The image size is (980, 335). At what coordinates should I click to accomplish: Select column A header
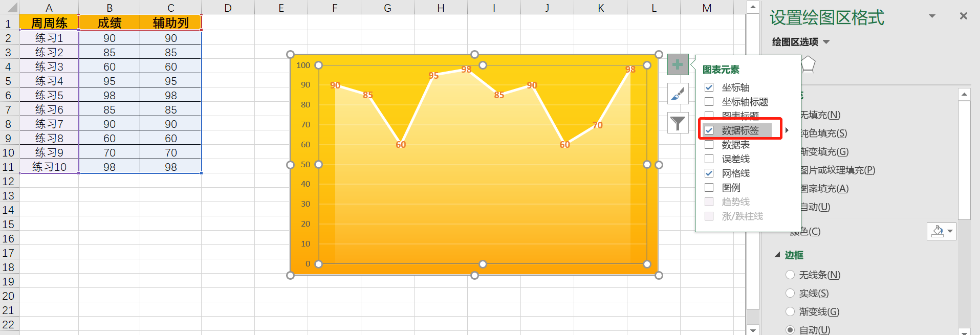pos(49,8)
